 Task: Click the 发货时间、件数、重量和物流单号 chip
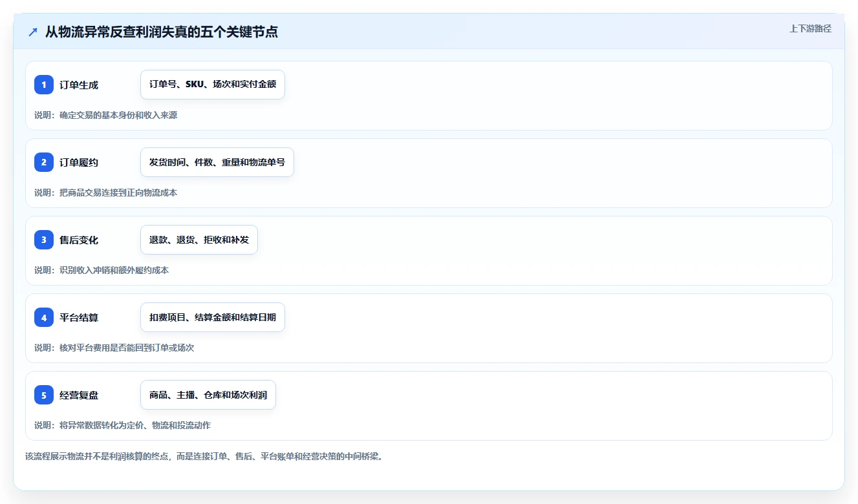(x=217, y=162)
